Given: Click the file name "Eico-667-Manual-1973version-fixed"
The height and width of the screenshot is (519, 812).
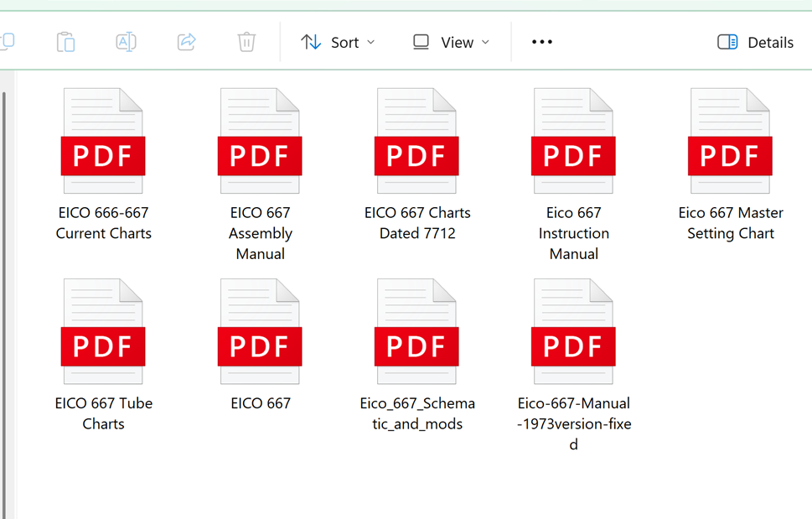Looking at the screenshot, I should pyautogui.click(x=574, y=424).
